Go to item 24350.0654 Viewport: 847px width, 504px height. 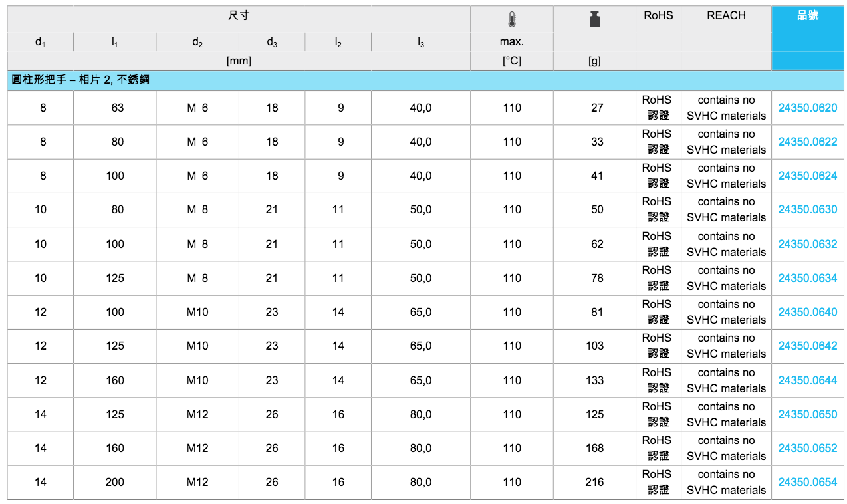click(x=807, y=482)
